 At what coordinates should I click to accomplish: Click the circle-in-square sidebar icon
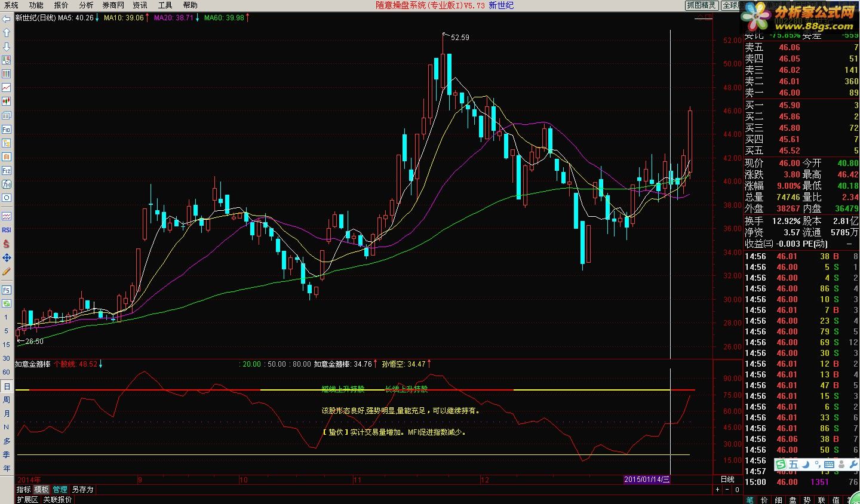tap(7, 198)
